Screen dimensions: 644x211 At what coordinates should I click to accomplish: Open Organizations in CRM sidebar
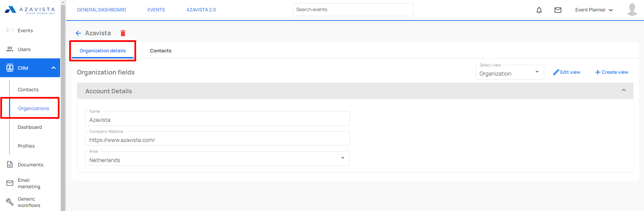point(34,108)
